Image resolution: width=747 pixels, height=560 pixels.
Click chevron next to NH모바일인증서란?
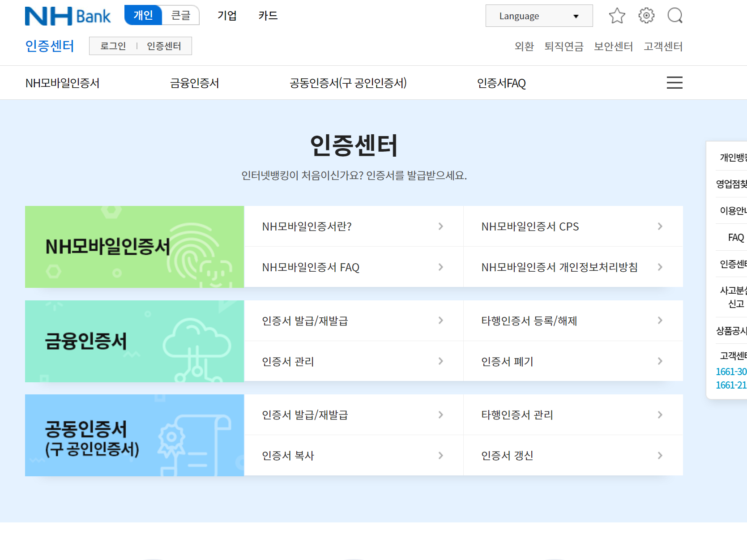(x=441, y=227)
